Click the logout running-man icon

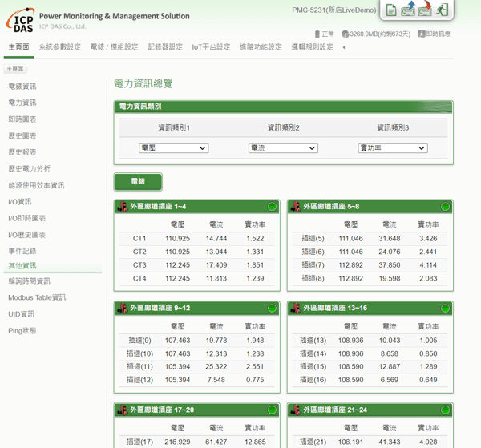[442, 10]
